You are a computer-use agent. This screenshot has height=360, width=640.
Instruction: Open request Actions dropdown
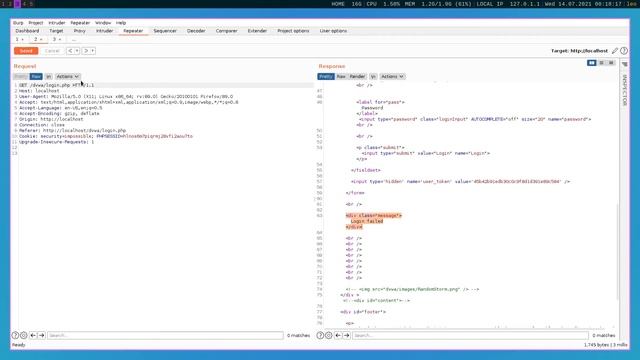tap(67, 76)
